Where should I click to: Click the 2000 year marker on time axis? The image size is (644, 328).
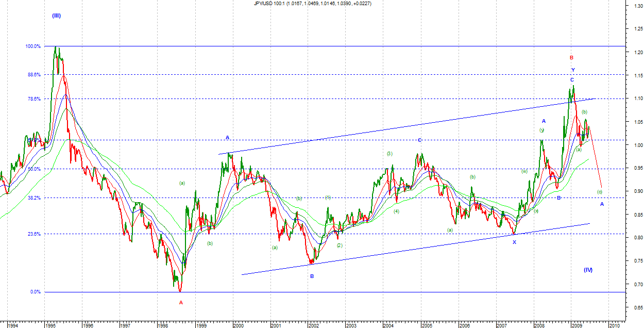pyautogui.click(x=238, y=325)
